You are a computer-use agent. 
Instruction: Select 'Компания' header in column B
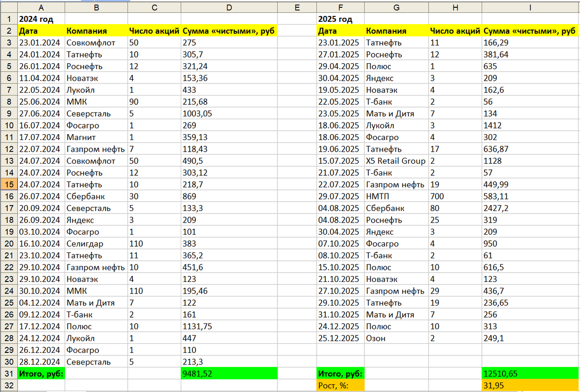[x=96, y=31]
